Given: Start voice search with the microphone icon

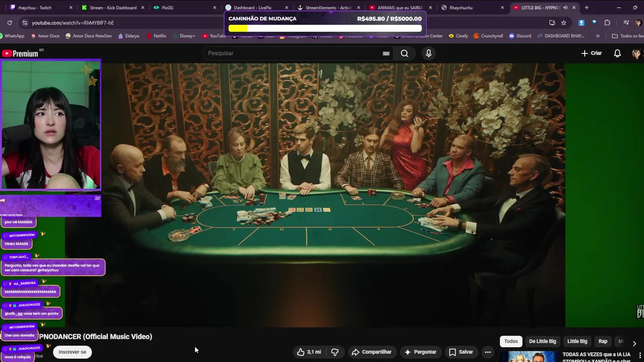Looking at the screenshot, I should 429,53.
